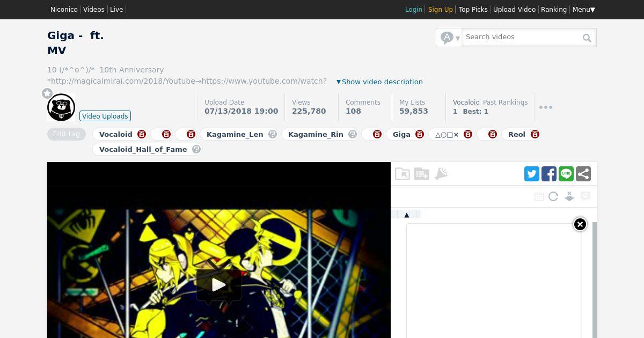Screen dimensions: 644x338
Task: Click the question icon beside Kagamine_Rin
Action: 353,134
